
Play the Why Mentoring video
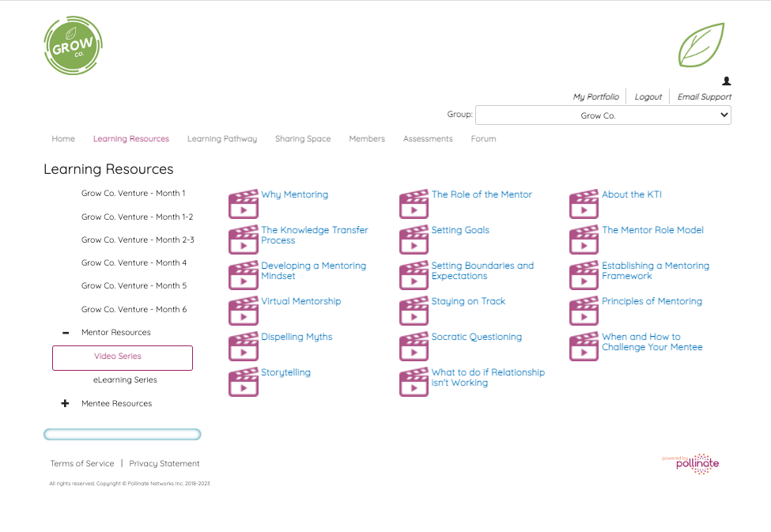pos(243,204)
